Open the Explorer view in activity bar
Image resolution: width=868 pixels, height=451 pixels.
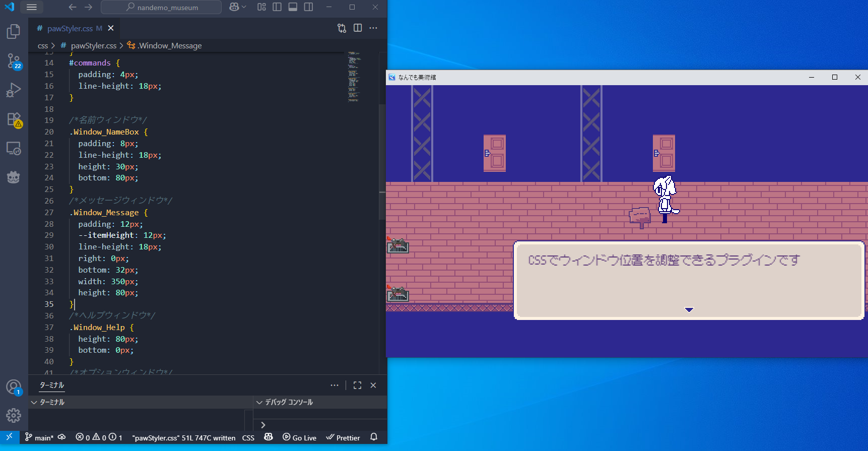point(14,32)
